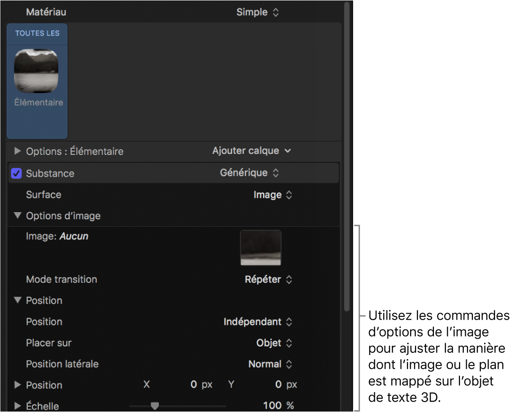Viewport: 532px width, 412px height.
Task: Open the Ajouter calque menu
Action: (251, 151)
